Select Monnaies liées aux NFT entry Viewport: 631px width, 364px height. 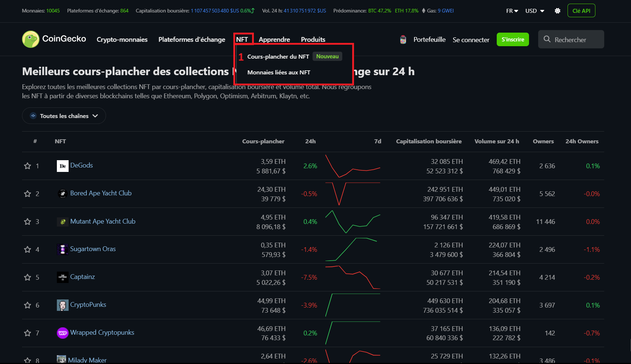279,73
